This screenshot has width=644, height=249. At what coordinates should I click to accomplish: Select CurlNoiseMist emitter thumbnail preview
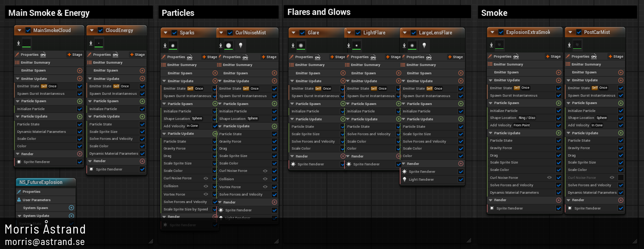229,45
